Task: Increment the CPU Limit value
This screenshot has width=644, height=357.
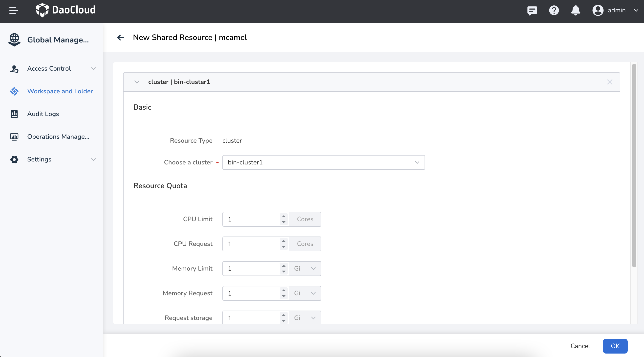Action: (283, 217)
